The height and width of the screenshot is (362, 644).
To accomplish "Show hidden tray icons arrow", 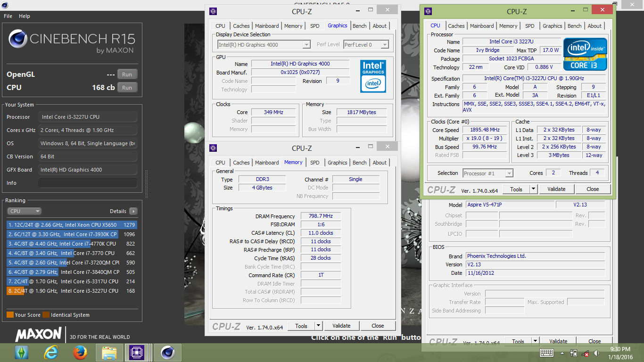I will (x=562, y=353).
